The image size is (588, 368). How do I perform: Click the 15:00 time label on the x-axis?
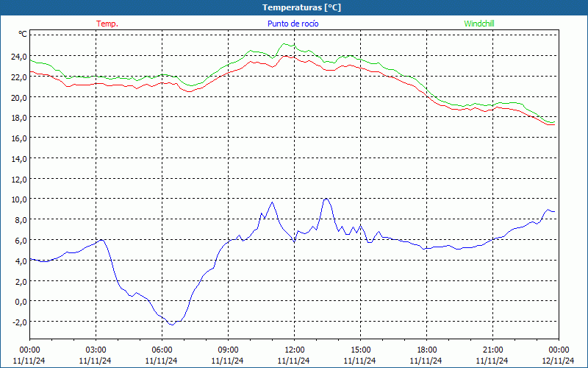click(360, 350)
